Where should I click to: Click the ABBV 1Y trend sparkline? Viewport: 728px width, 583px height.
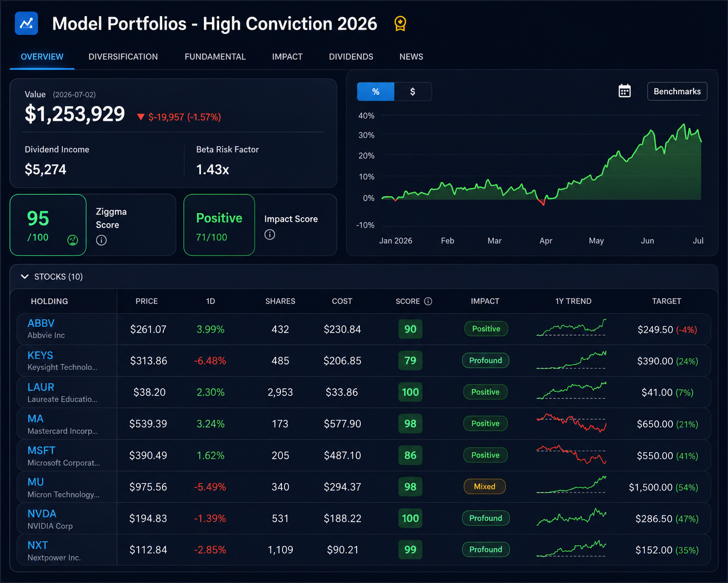[571, 328]
